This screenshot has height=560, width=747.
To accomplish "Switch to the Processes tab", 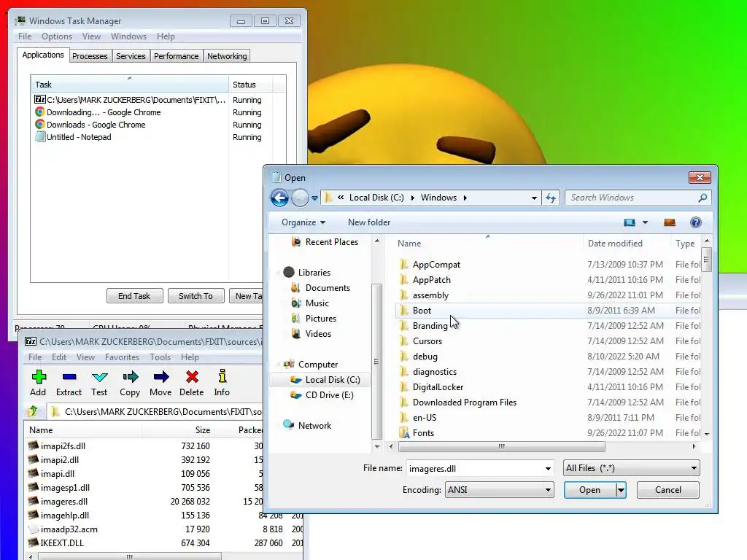I will tap(90, 56).
